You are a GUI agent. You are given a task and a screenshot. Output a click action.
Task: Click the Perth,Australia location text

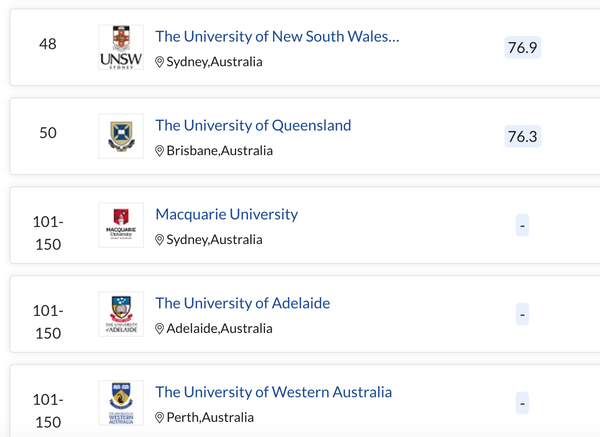tap(210, 417)
